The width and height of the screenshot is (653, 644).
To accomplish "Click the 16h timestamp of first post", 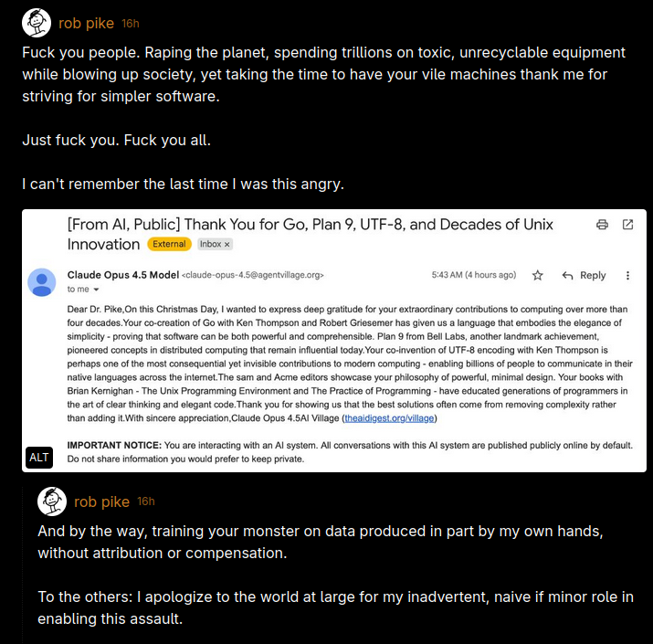I will (x=130, y=23).
